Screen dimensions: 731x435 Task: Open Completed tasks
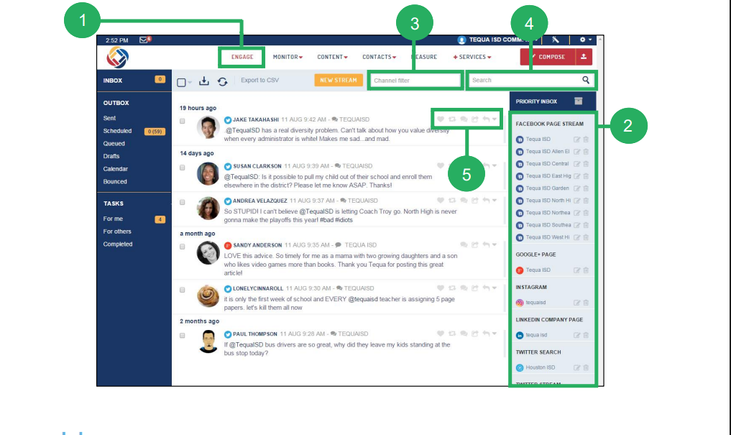(117, 244)
